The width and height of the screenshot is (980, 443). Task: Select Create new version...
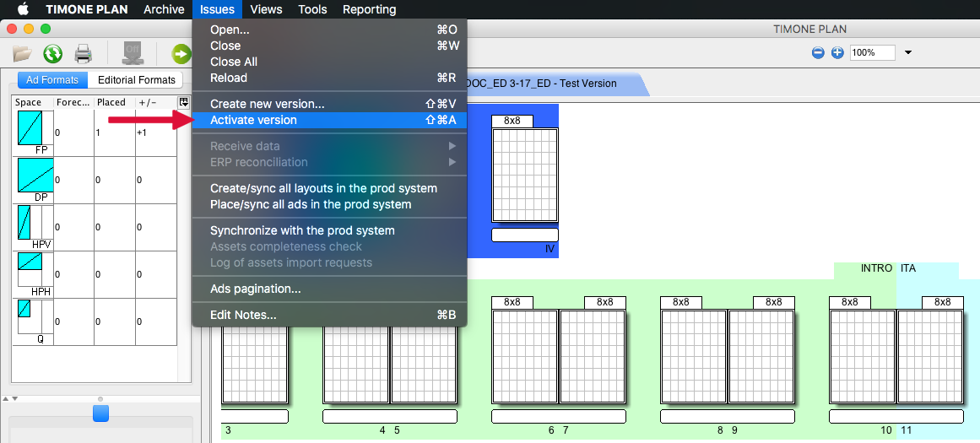tap(329, 104)
